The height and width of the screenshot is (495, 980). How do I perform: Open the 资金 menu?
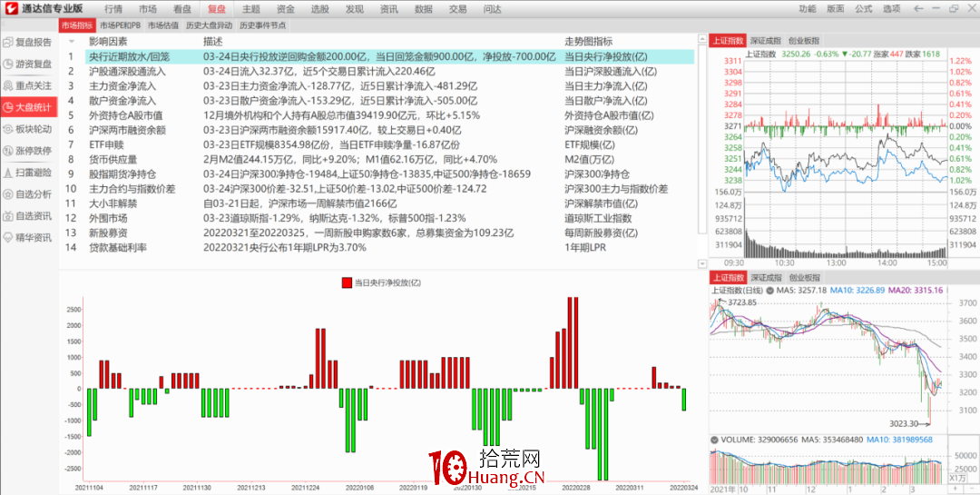pyautogui.click(x=285, y=9)
